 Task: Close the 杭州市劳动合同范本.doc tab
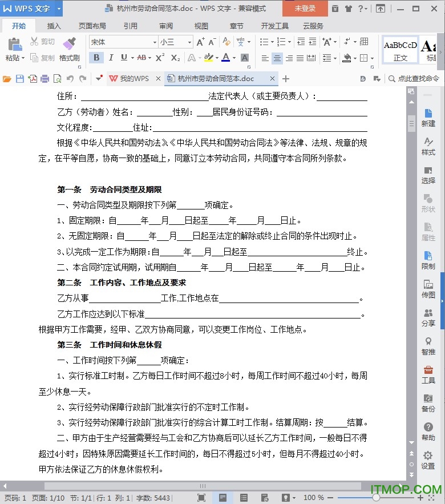[272, 78]
